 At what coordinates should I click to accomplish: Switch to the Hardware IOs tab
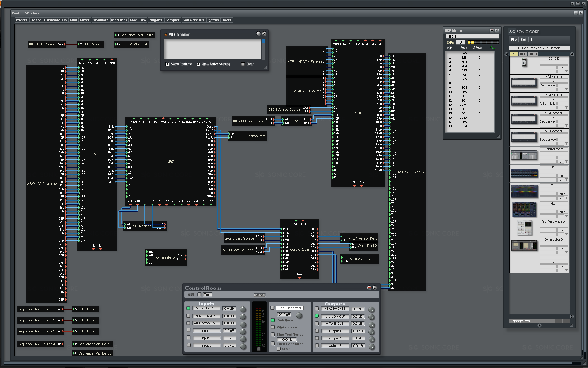[x=55, y=20]
